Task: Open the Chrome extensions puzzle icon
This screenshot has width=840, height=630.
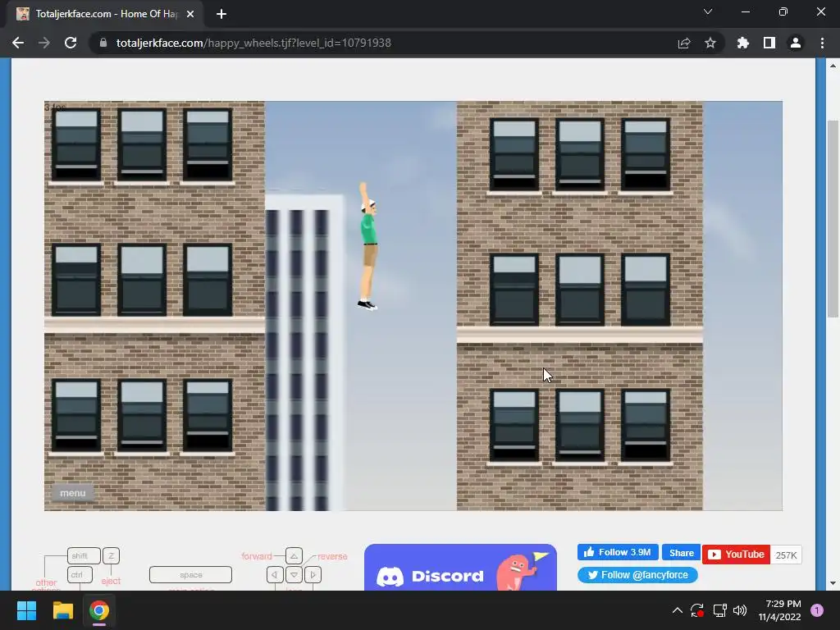Action: click(x=743, y=43)
